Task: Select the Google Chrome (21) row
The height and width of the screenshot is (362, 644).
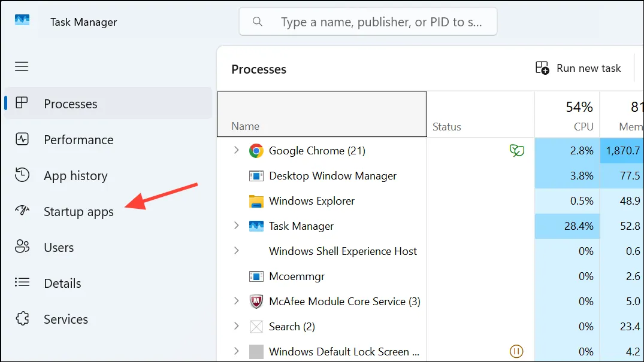Action: (430, 151)
